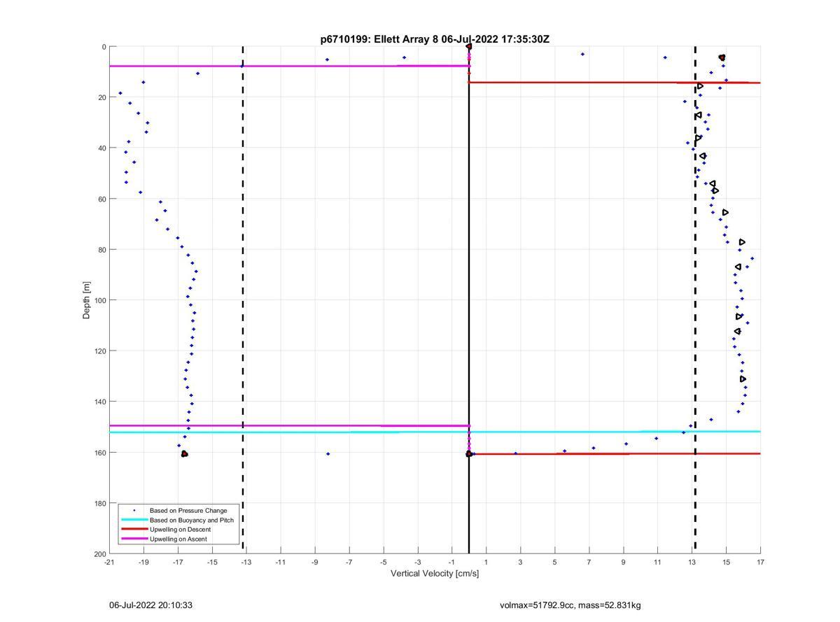840x622 pixels.
Task: Click y-axis tick label '200'
Action: (99, 554)
